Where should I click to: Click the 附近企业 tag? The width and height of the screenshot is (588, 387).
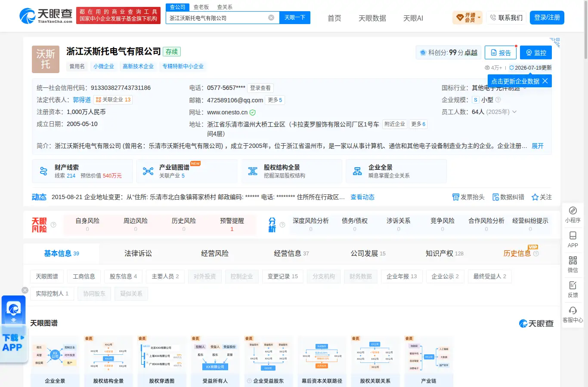click(x=395, y=124)
